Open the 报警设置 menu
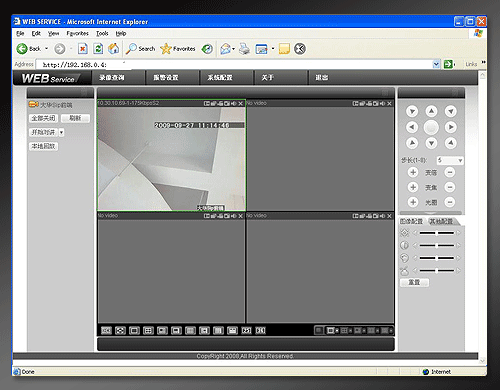This screenshot has height=390, width=500. [166, 78]
